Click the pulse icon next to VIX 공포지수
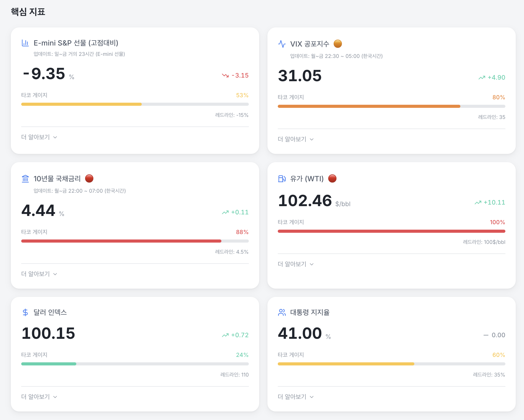The width and height of the screenshot is (524, 420). click(x=282, y=44)
